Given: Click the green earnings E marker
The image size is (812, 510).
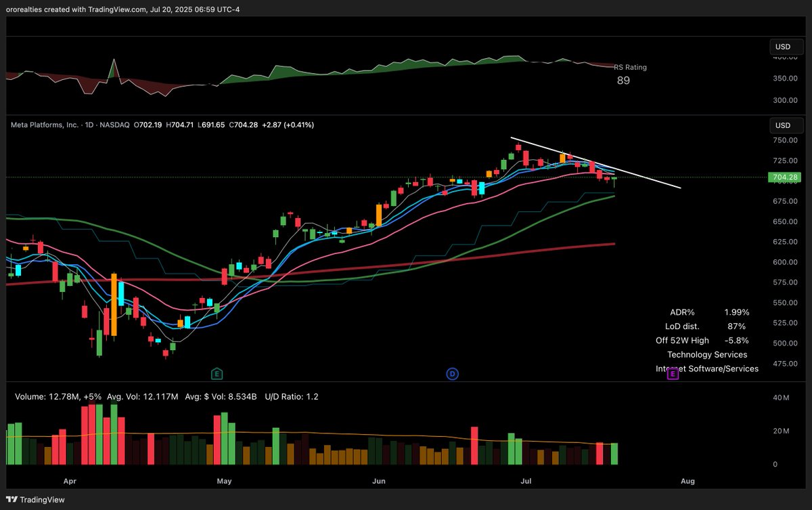Looking at the screenshot, I should pos(217,373).
